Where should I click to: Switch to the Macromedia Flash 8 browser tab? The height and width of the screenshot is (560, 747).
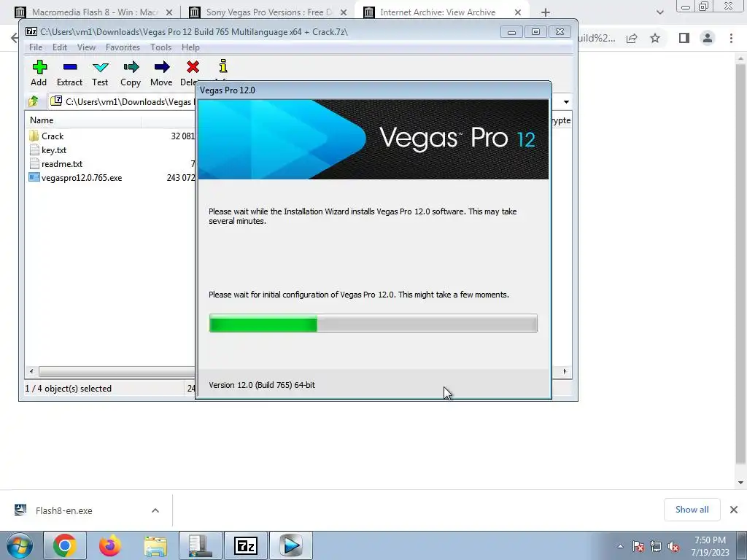96,12
